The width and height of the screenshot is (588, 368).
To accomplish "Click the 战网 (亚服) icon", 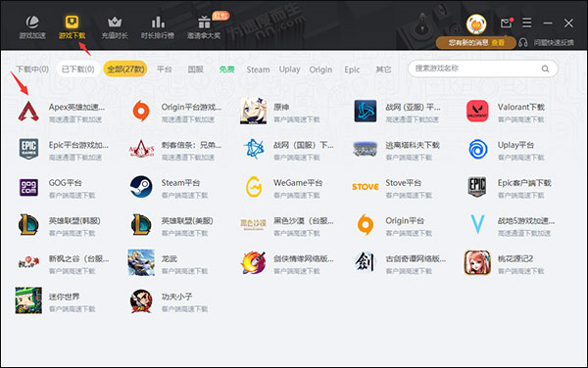I will point(366,112).
